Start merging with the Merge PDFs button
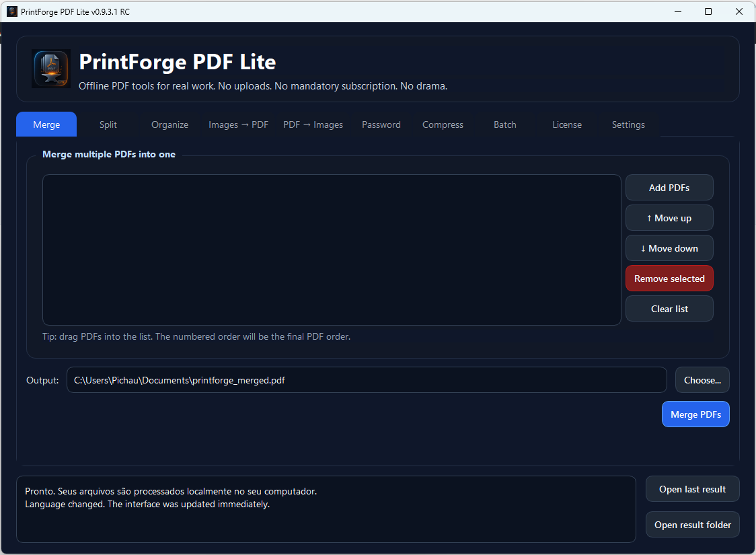The image size is (756, 555). click(x=695, y=414)
